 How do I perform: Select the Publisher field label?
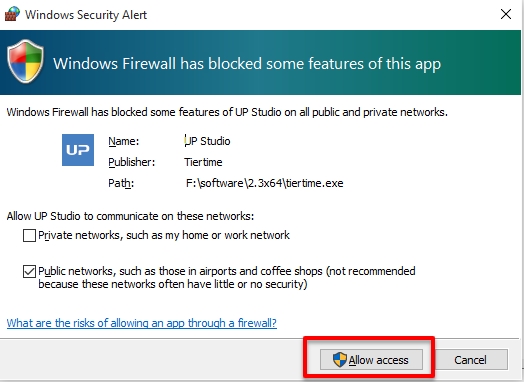pyautogui.click(x=132, y=162)
